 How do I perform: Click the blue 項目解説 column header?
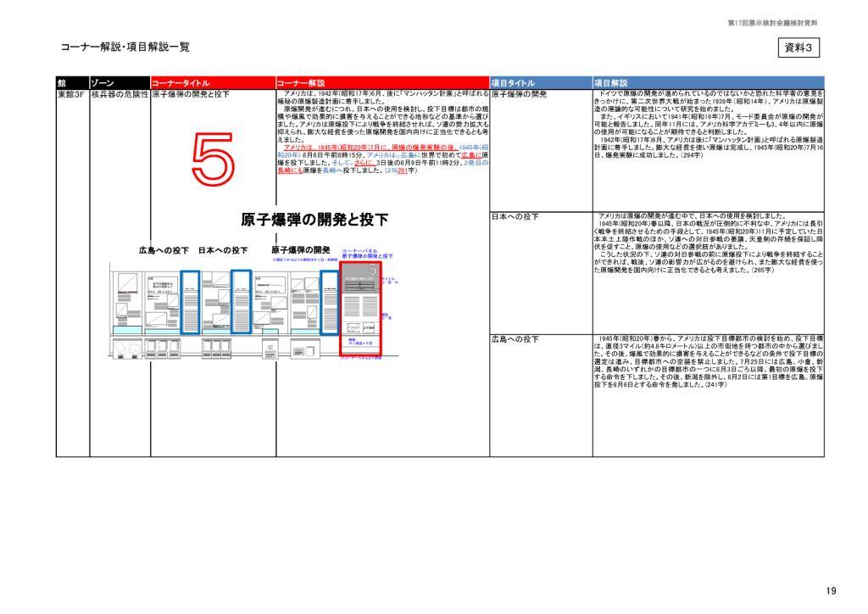pyautogui.click(x=709, y=83)
